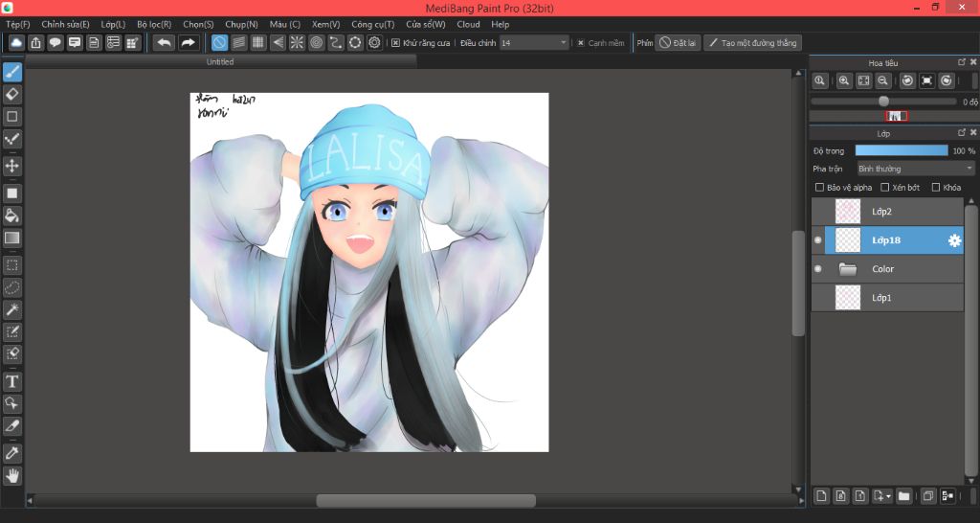Click zoom out icon in navigator
The width and height of the screenshot is (980, 523).
(x=883, y=80)
